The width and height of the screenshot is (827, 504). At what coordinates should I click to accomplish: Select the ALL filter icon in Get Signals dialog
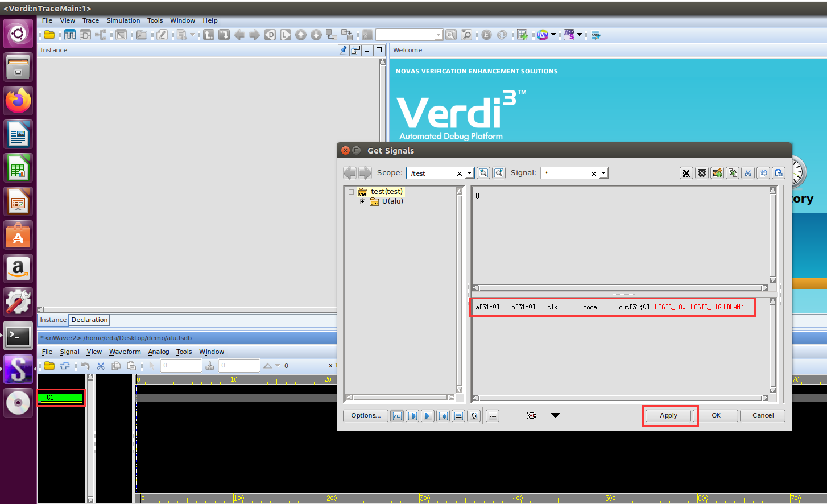point(397,416)
